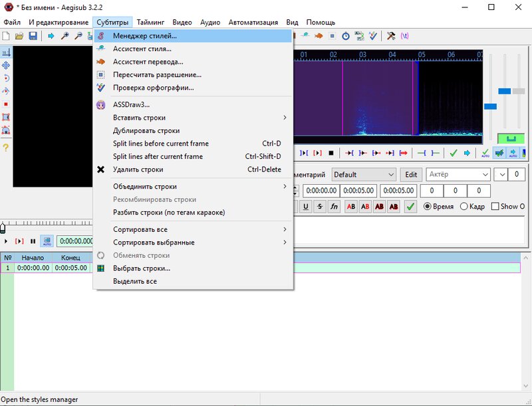
Task: Open the Актёр actor combo box
Action: coord(458,175)
